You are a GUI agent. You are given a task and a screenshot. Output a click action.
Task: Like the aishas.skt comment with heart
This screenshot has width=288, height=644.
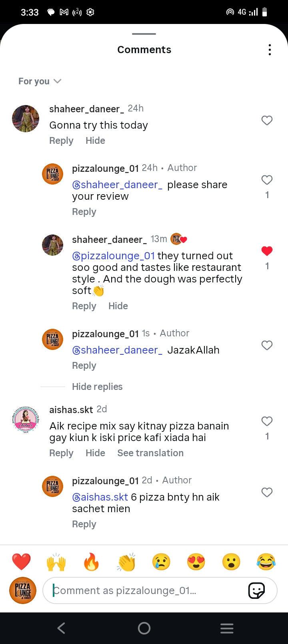tap(267, 421)
